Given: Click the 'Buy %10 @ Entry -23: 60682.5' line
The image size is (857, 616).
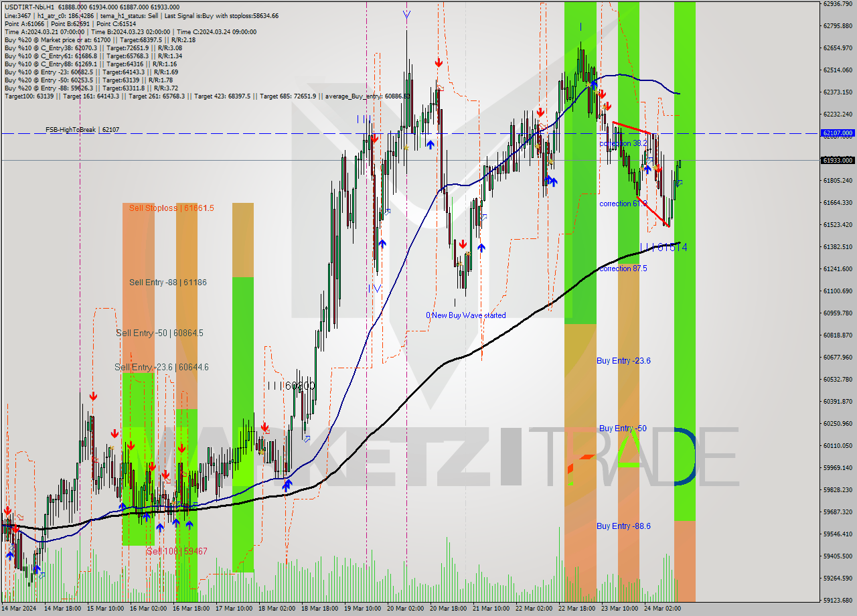Looking at the screenshot, I should pos(91,72).
